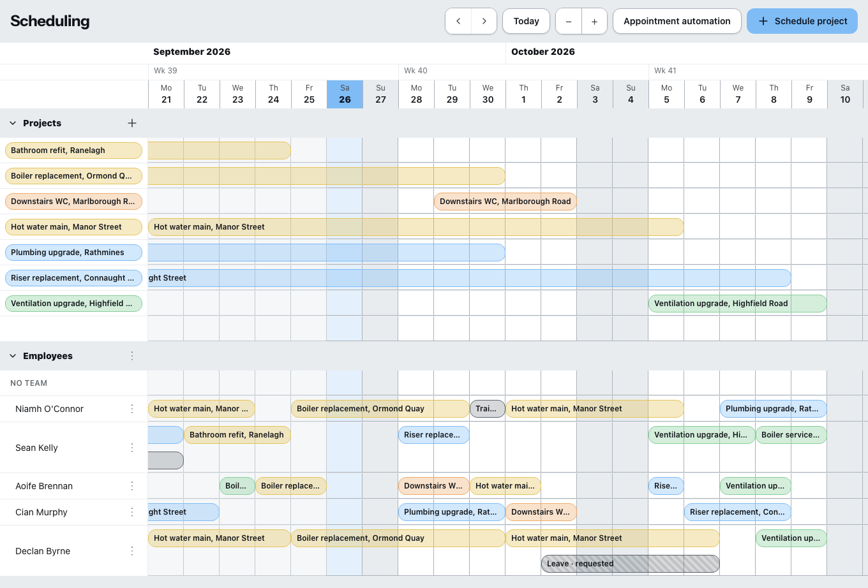
Task: Open Aoife Brennan row options
Action: point(132,486)
